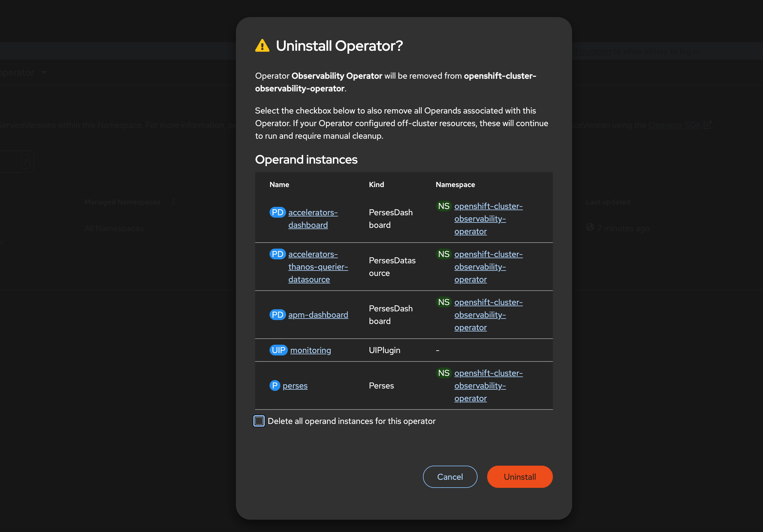This screenshot has width=763, height=532.
Task: Click the PD badge beside apm-dashboard
Action: coord(277,315)
